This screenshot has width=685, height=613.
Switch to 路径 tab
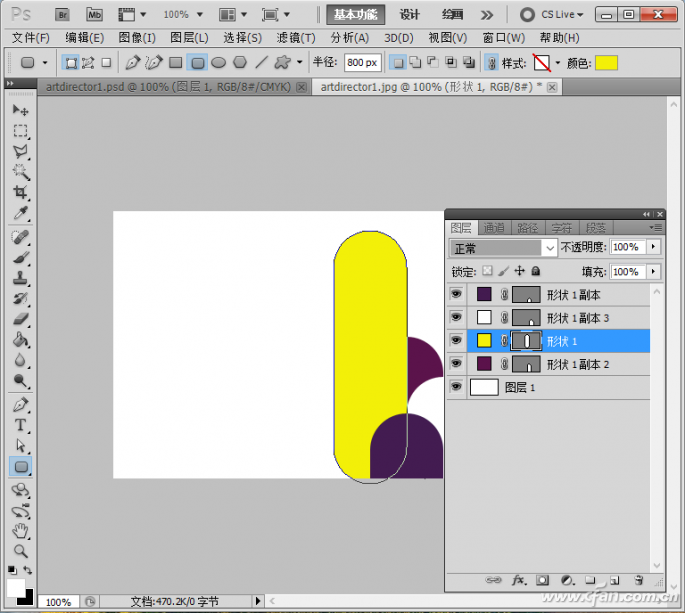(528, 228)
